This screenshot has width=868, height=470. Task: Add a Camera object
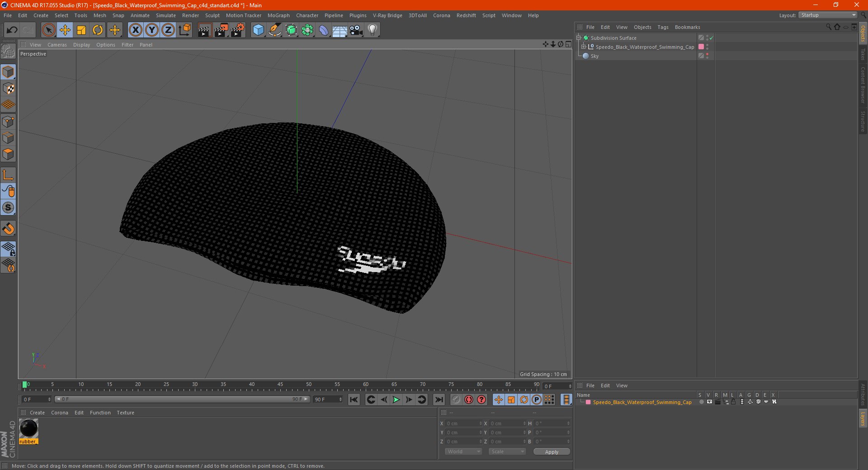[356, 30]
